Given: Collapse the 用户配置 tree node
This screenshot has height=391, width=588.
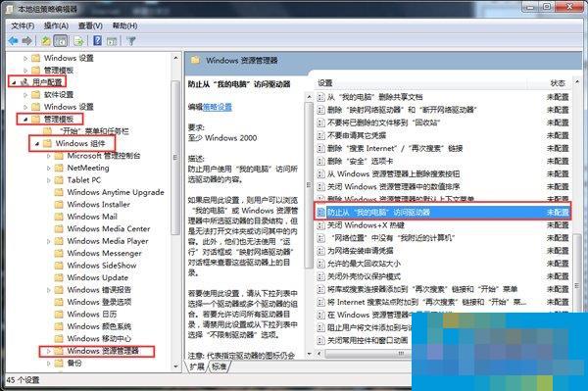Looking at the screenshot, I should tap(14, 82).
